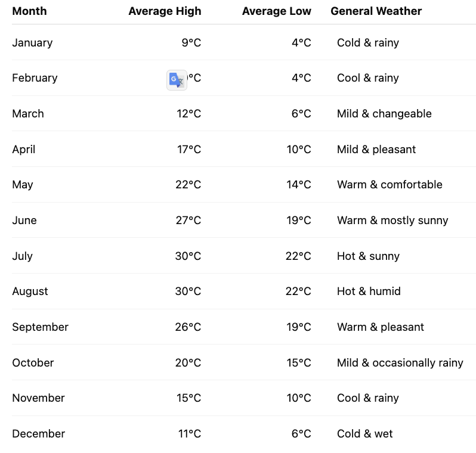
Task: Click January's Cold & rainy description
Action: tap(368, 43)
